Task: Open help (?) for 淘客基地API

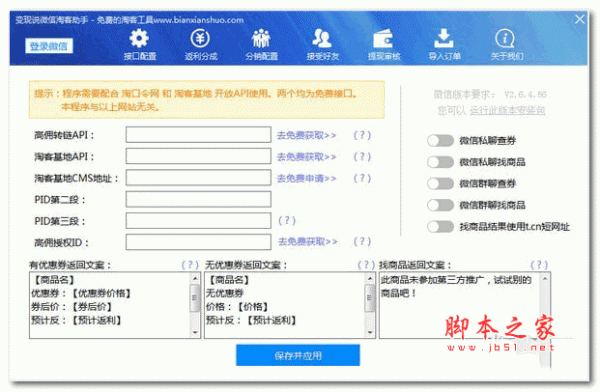Action: point(362,157)
